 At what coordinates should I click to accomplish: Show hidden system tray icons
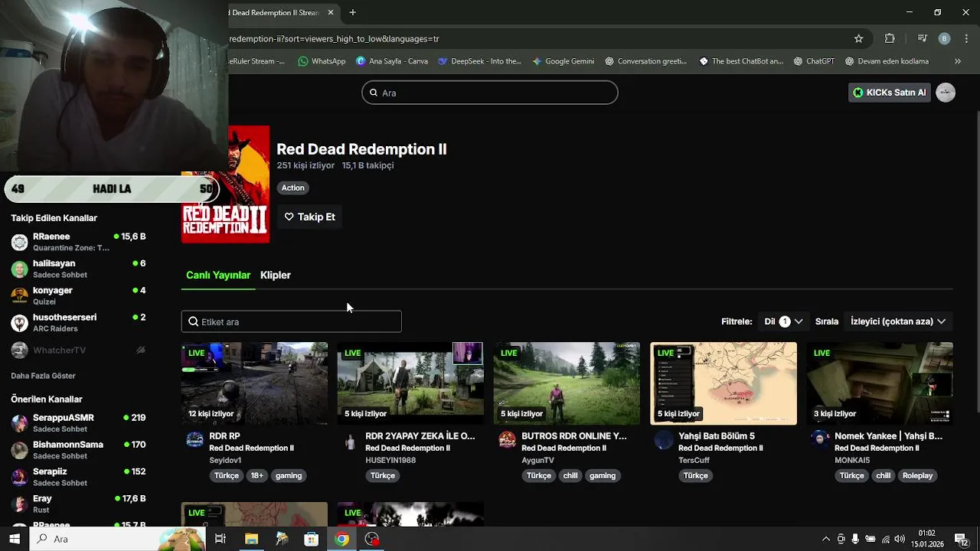click(826, 539)
